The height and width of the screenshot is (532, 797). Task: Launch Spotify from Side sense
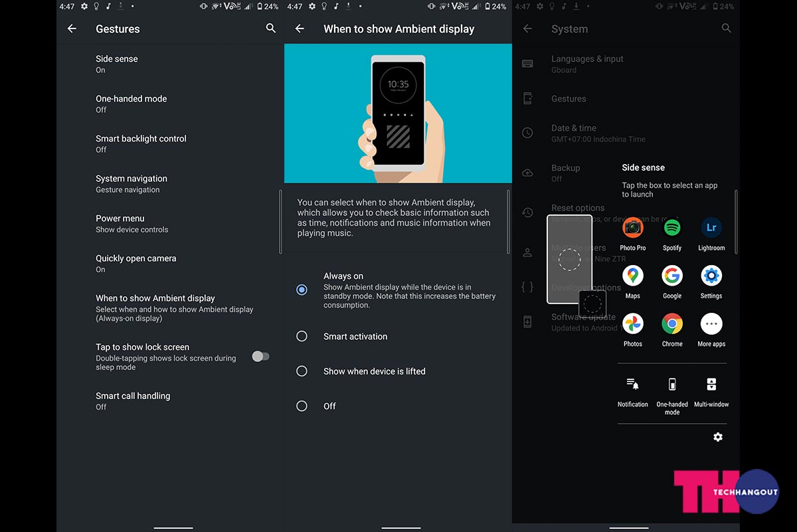(672, 234)
